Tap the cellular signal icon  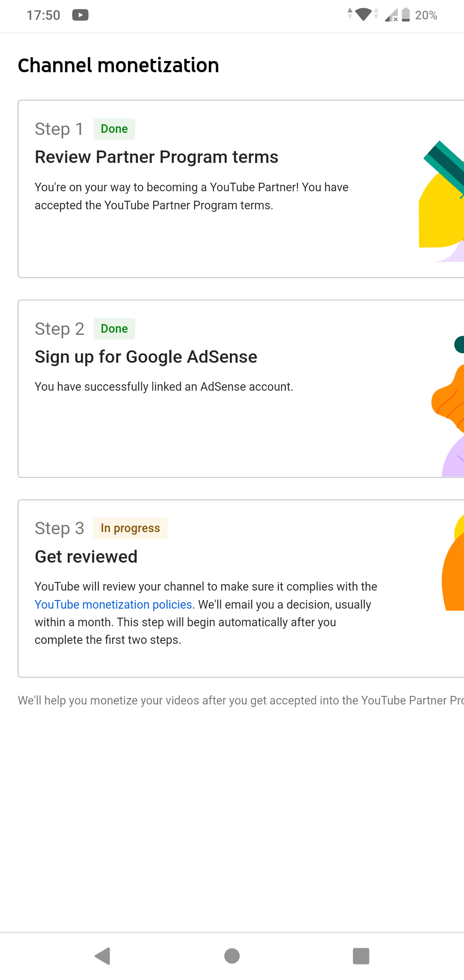(391, 15)
